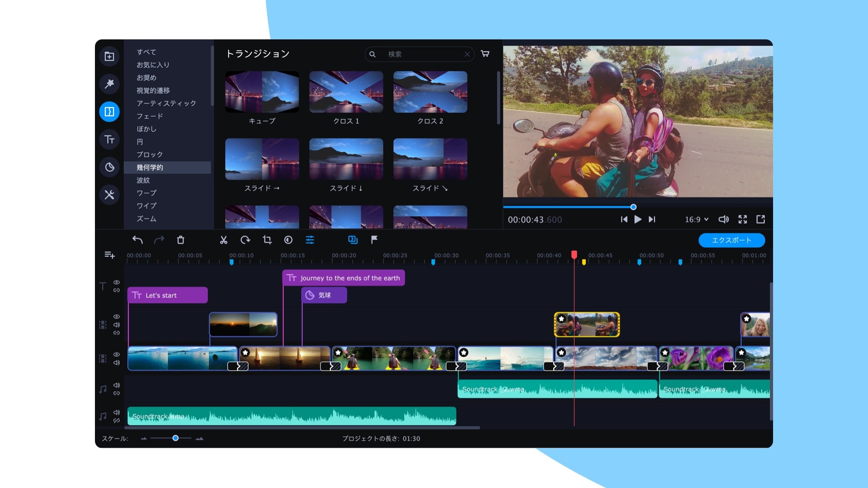Select the crop tool icon
The width and height of the screenshot is (868, 488).
coord(267,240)
